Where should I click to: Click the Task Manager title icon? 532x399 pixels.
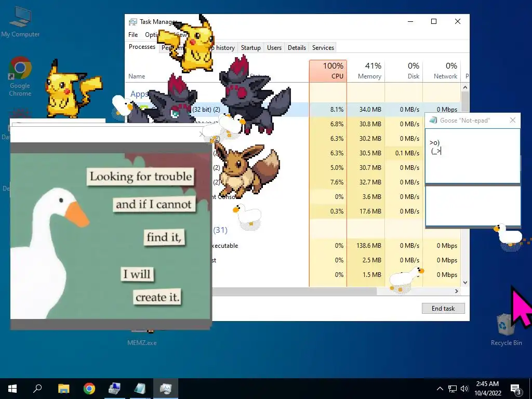point(132,22)
